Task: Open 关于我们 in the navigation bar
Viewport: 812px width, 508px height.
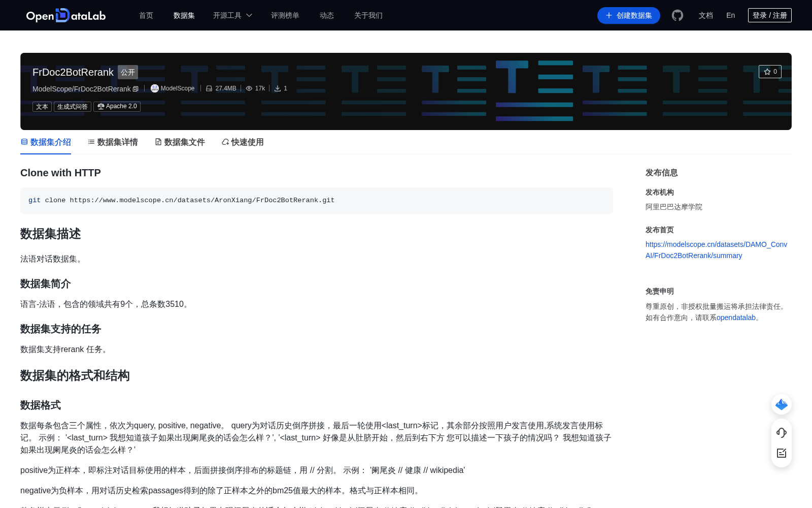Action: pos(368,15)
